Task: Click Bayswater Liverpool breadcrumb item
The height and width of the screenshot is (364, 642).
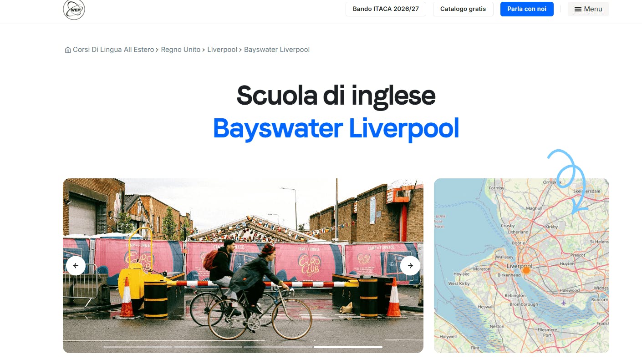Action: click(x=277, y=50)
